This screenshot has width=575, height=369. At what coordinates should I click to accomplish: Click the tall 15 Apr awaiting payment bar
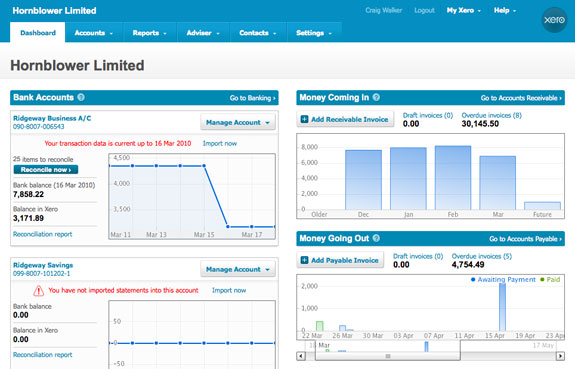(x=502, y=307)
